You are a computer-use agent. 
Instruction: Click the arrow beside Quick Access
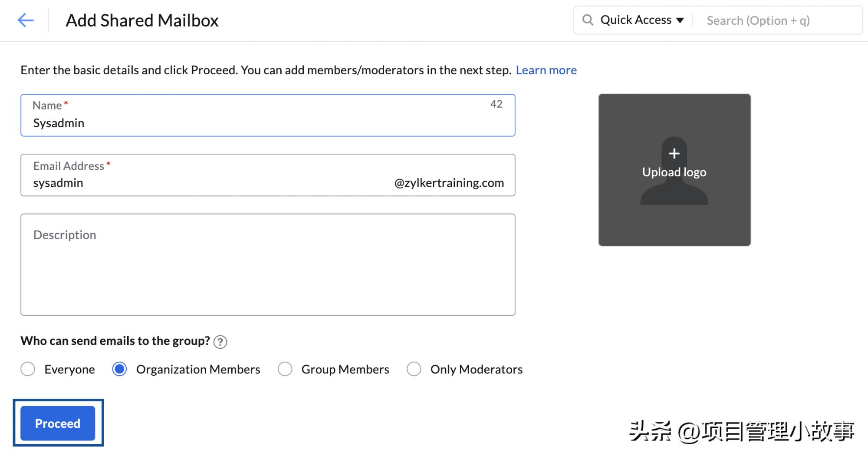click(680, 20)
